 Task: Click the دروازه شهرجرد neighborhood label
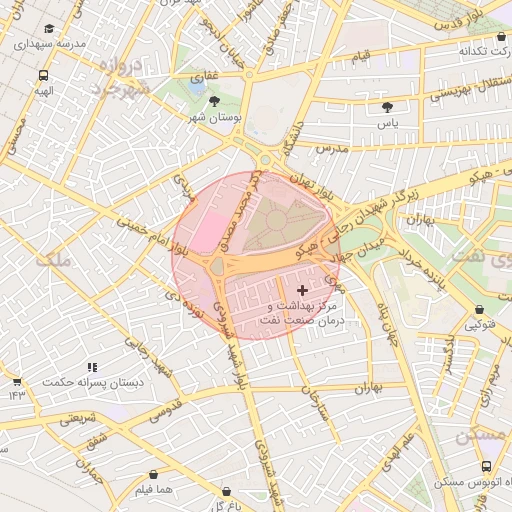tap(119, 78)
